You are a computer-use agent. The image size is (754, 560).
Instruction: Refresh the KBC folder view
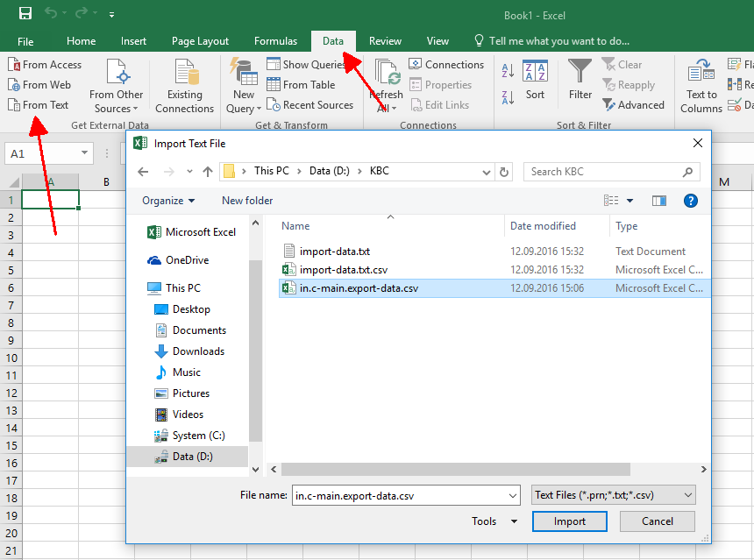point(503,172)
